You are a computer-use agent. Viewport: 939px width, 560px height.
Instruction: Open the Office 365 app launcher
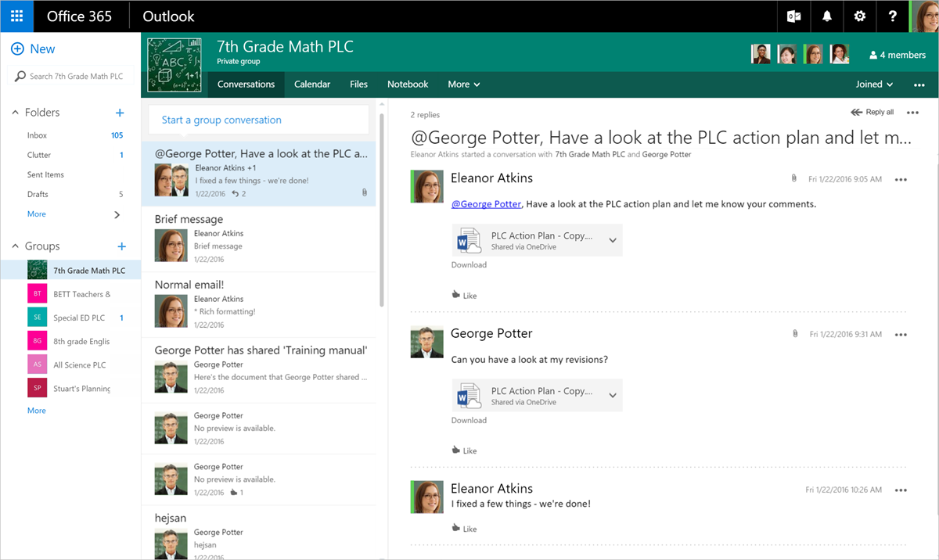16,16
